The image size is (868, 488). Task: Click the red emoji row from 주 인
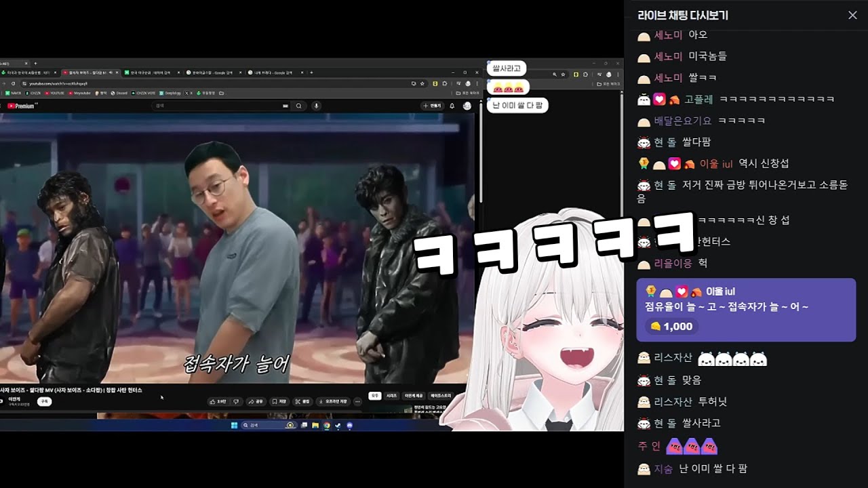coord(692,446)
